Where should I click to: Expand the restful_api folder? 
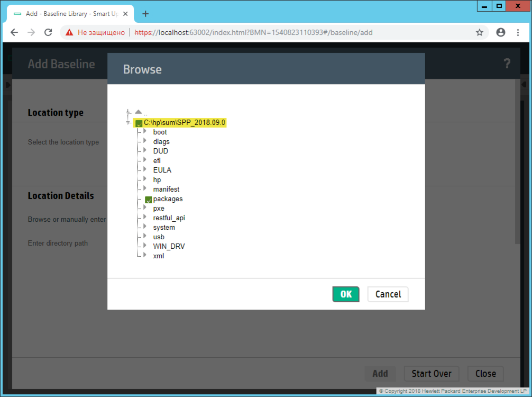(x=145, y=216)
